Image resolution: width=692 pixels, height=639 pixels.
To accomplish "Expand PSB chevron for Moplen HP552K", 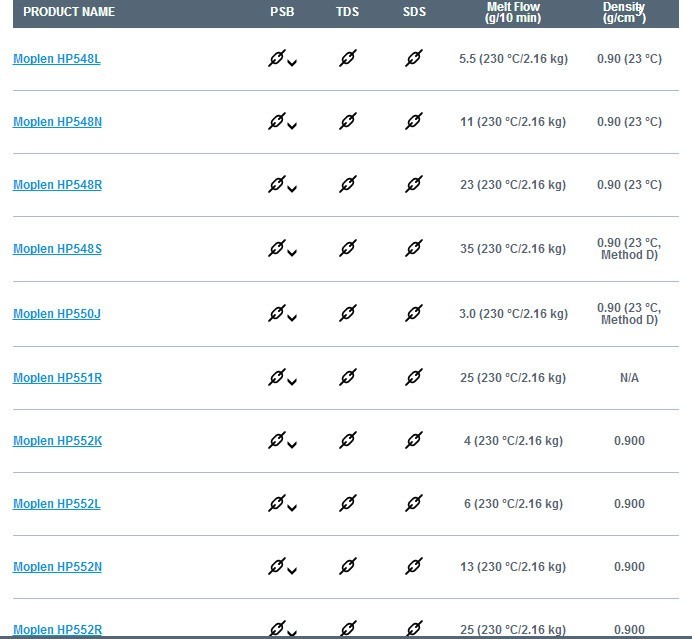I will point(292,445).
